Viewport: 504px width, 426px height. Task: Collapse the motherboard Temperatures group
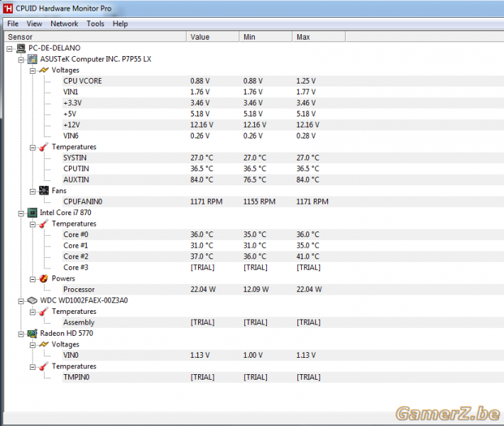coord(33,148)
